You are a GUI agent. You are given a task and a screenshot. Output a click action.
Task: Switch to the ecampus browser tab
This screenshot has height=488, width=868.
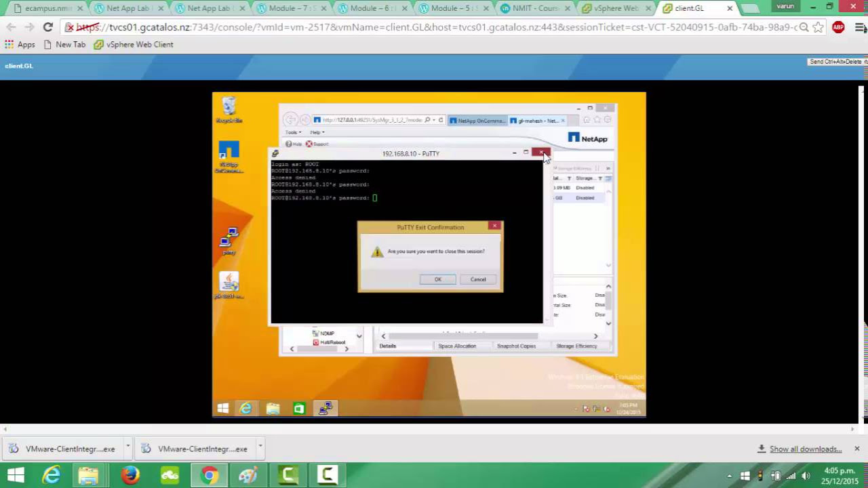(x=47, y=8)
